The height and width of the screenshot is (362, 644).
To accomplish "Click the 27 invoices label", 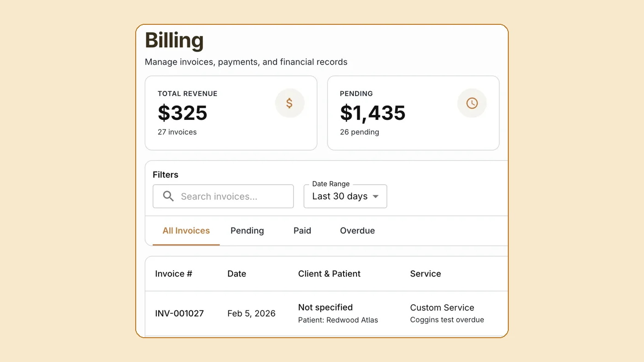I will [x=177, y=132].
